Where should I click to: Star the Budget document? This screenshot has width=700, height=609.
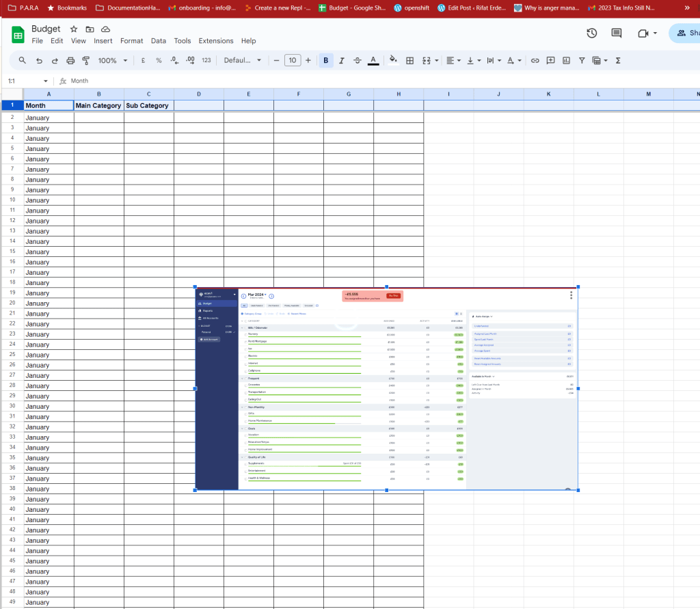(74, 29)
